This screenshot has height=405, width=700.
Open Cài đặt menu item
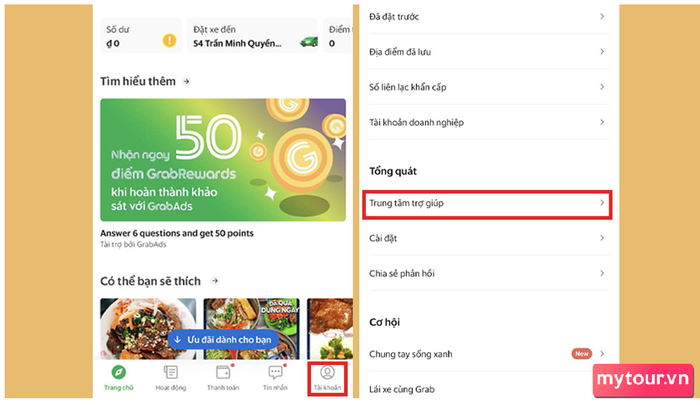click(489, 238)
